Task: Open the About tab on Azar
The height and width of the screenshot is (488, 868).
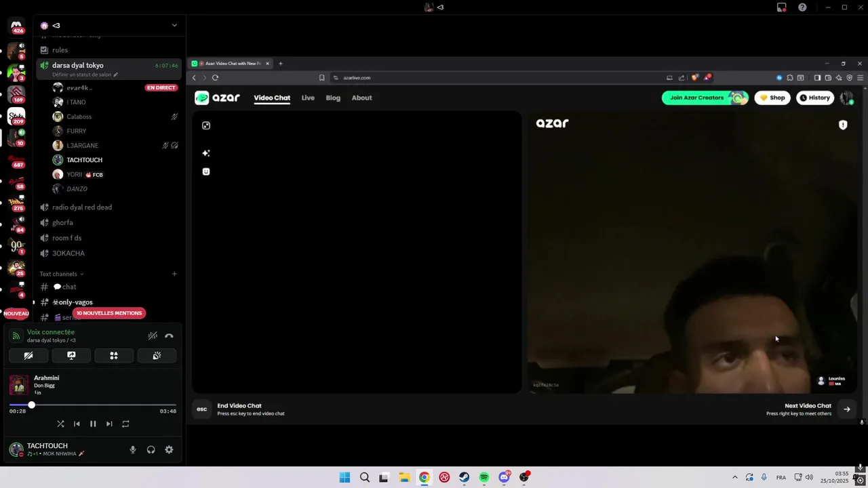Action: pos(361,98)
